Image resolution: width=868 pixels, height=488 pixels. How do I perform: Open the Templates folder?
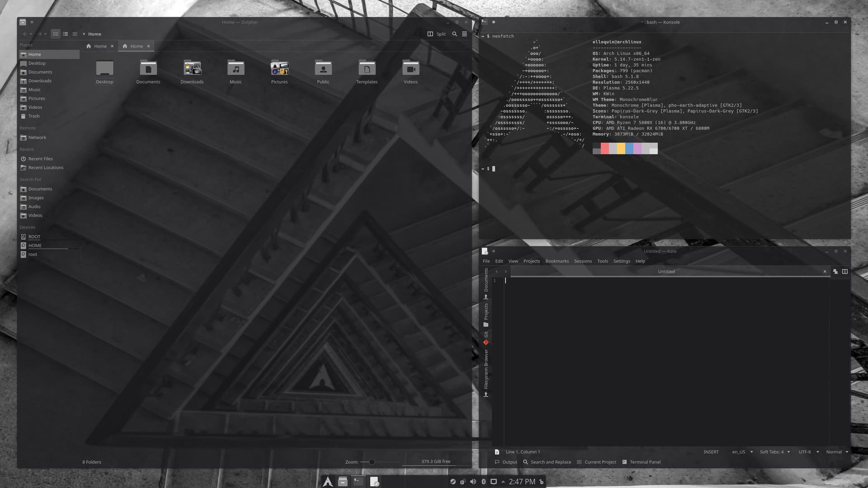(x=367, y=72)
